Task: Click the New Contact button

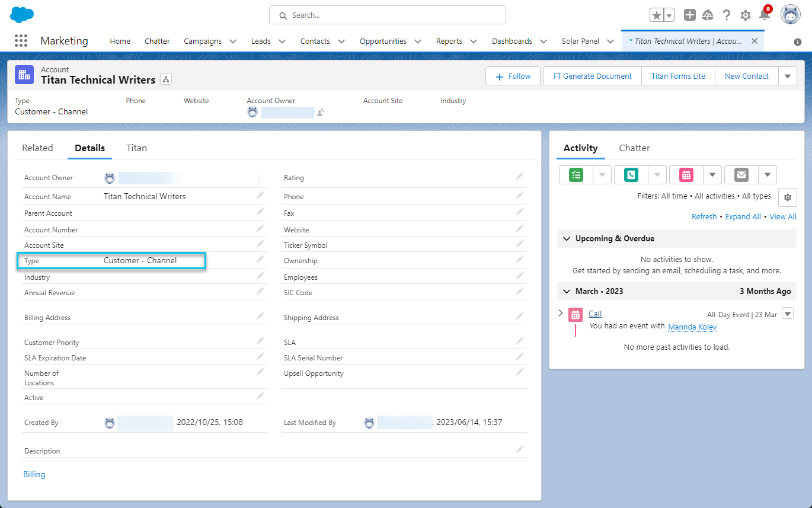Action: pyautogui.click(x=747, y=76)
